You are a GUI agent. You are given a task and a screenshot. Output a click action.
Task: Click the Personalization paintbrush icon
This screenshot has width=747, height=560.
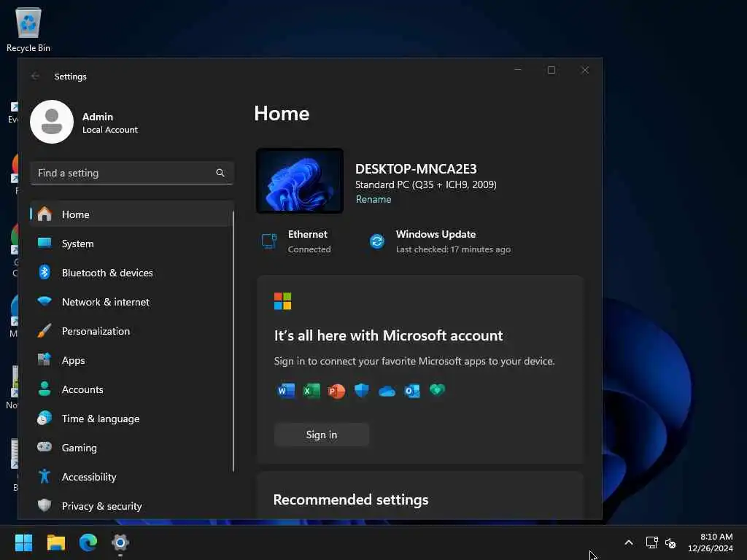(44, 331)
